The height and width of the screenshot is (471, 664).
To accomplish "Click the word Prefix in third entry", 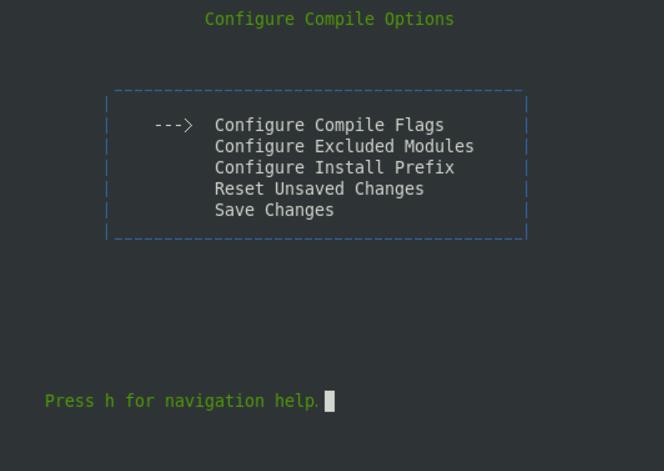I will pyautogui.click(x=424, y=168).
